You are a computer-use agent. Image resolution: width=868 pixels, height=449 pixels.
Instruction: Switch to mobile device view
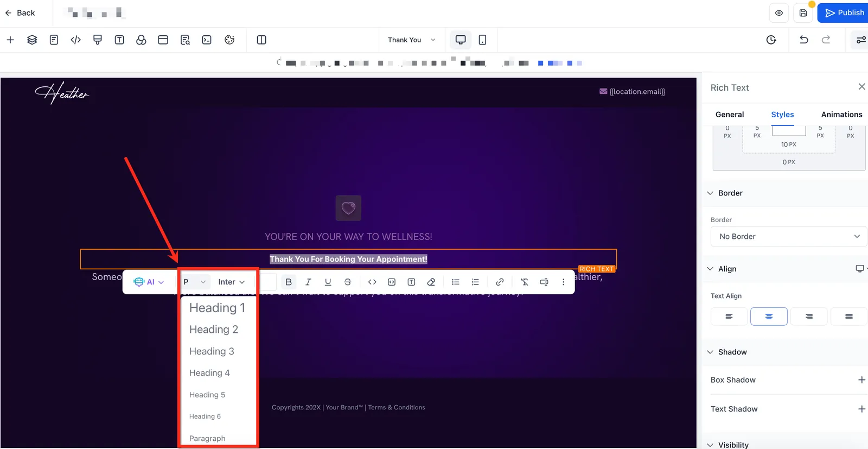coord(482,40)
